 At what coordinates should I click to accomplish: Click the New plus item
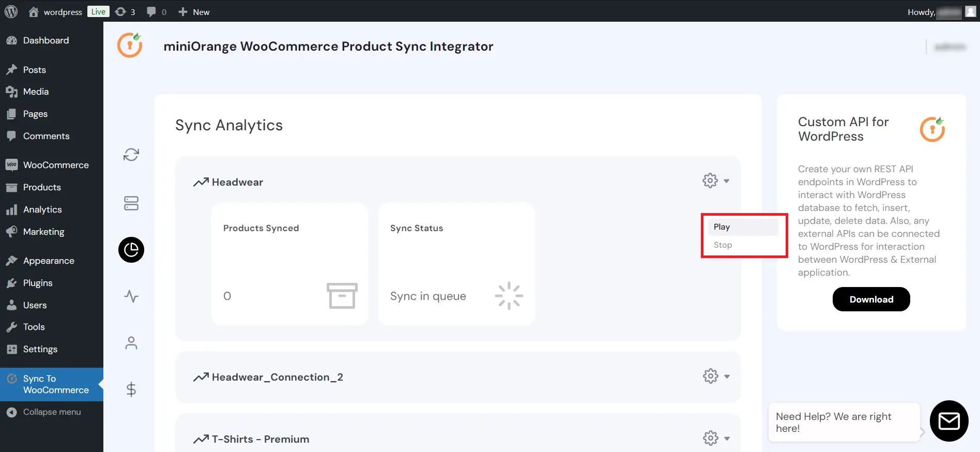[x=194, y=11]
